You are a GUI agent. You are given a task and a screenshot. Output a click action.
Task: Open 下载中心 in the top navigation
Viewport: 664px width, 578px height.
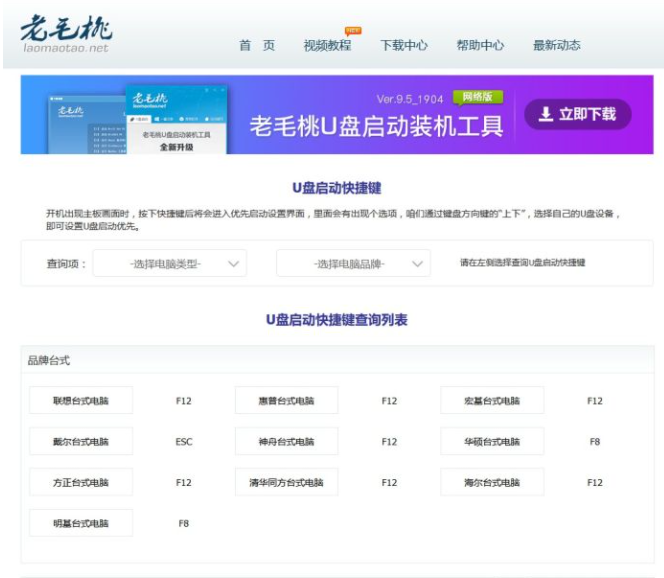coord(404,45)
